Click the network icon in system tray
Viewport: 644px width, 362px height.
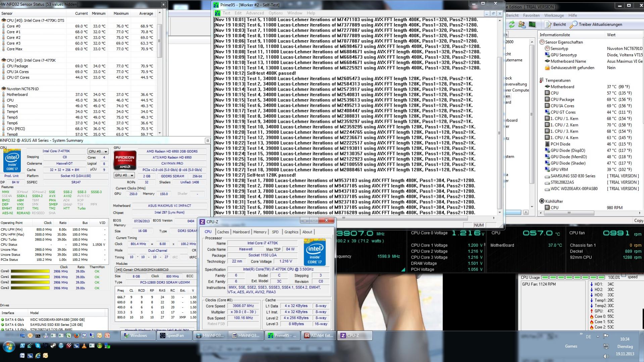pos(606,346)
